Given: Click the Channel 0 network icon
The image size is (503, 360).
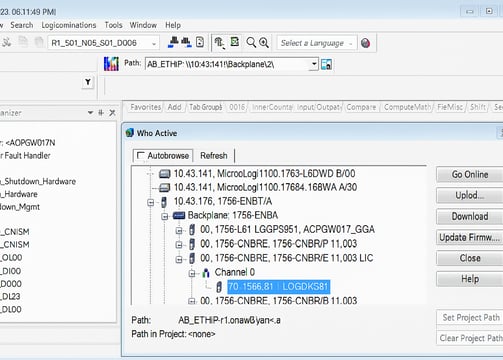Looking at the screenshot, I should tap(206, 273).
